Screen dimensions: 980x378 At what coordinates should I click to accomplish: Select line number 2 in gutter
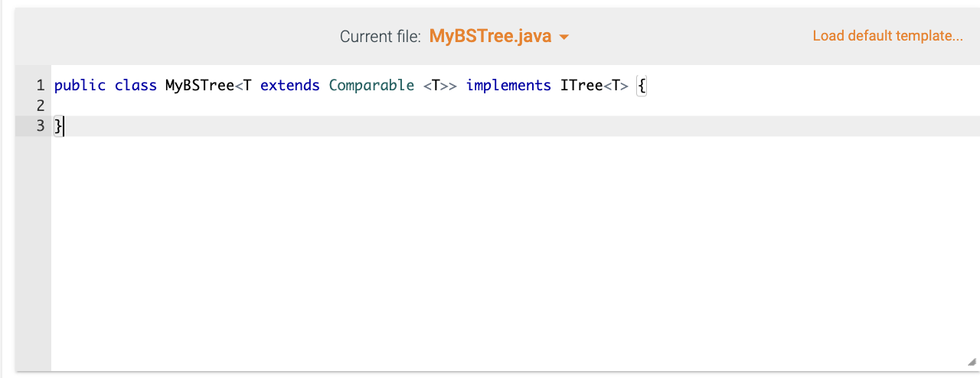pyautogui.click(x=41, y=106)
